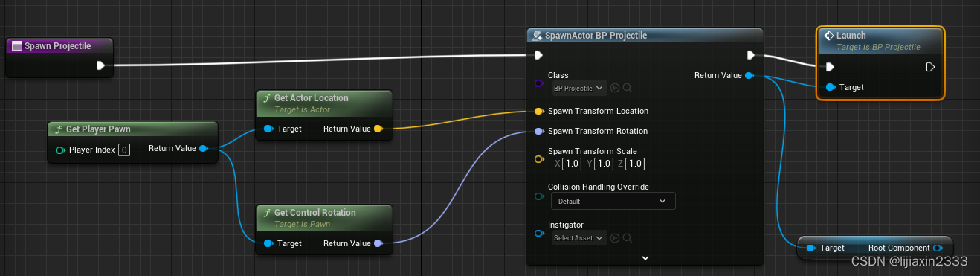Click Launch node exec output pin
The image size is (980, 276).
coord(930,67)
